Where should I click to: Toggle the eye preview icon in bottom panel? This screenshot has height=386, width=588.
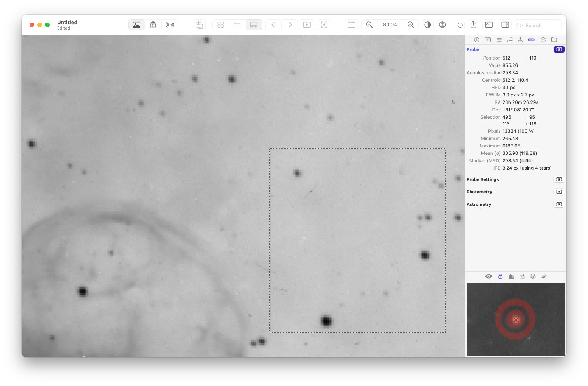pyautogui.click(x=489, y=276)
